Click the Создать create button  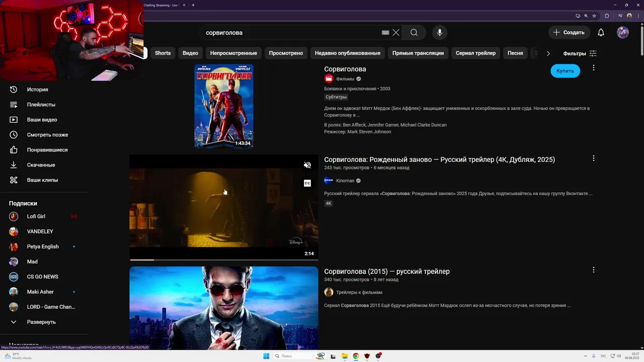[569, 33]
